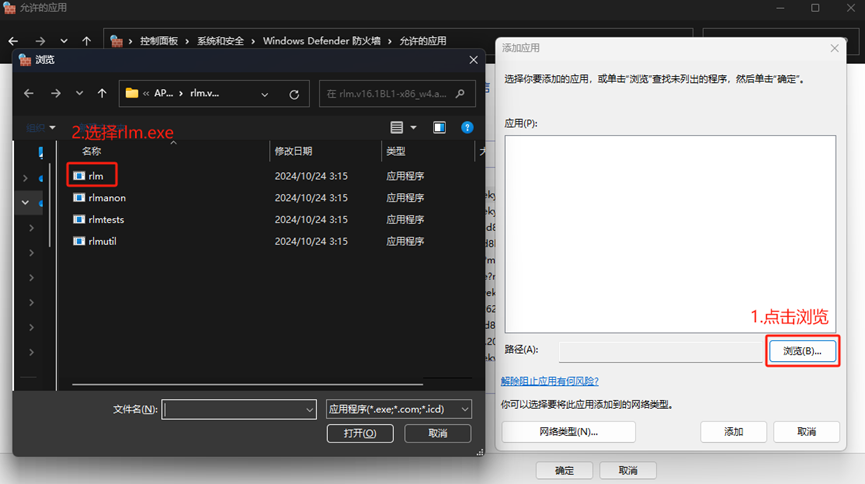Select the rlm application file
This screenshot has width=865, height=484.
tap(96, 176)
